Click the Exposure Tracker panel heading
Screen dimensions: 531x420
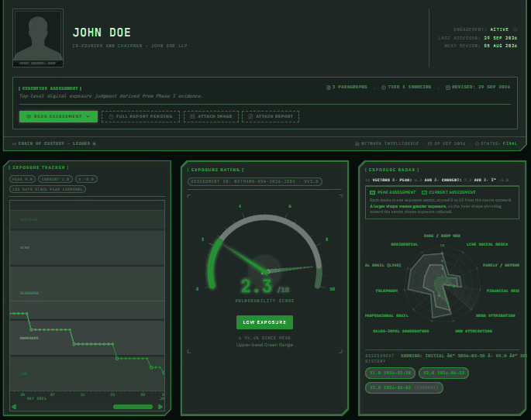click(39, 167)
